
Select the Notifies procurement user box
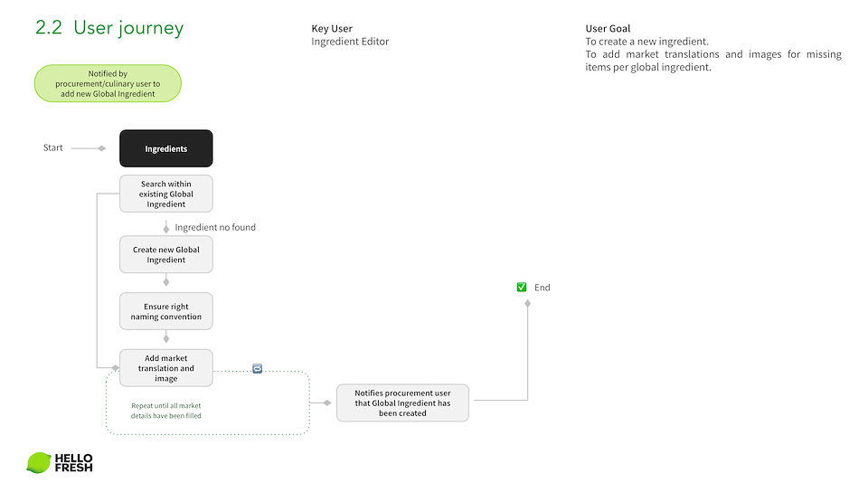[x=402, y=402]
